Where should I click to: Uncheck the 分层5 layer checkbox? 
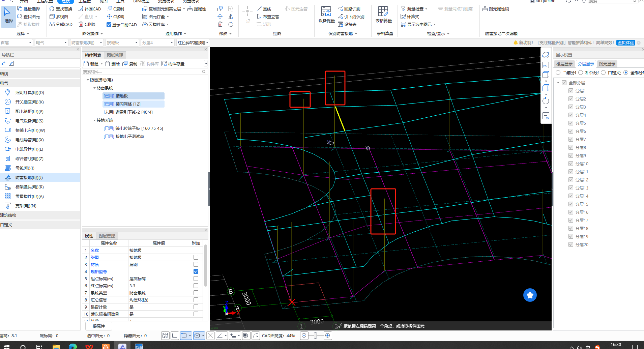coord(571,123)
